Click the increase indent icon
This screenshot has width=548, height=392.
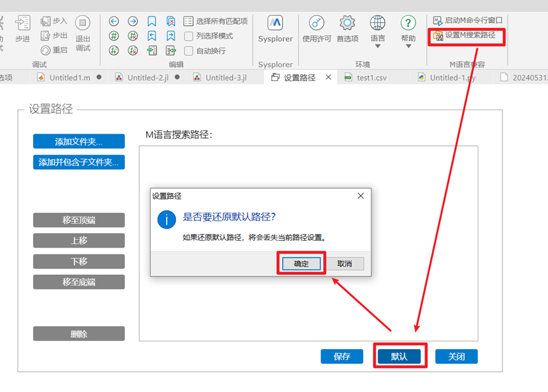[151, 51]
